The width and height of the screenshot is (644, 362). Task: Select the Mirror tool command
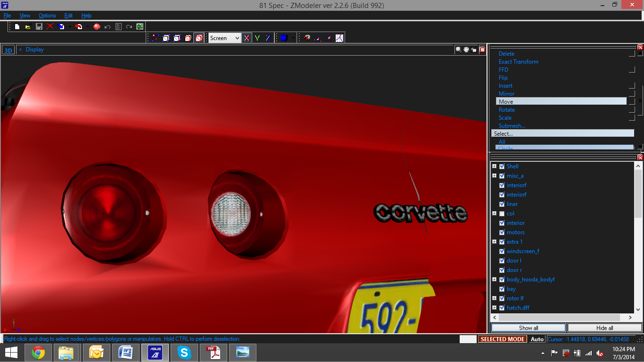pyautogui.click(x=506, y=94)
